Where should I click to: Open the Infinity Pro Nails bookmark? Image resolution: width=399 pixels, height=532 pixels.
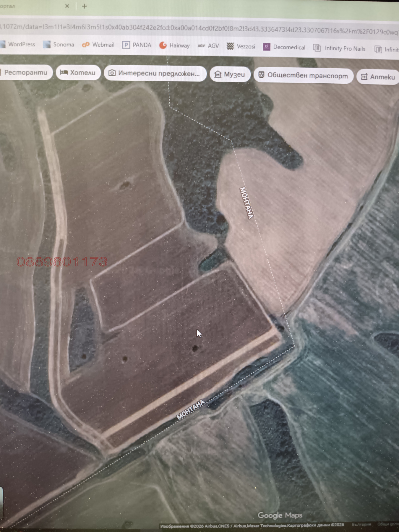(x=340, y=48)
